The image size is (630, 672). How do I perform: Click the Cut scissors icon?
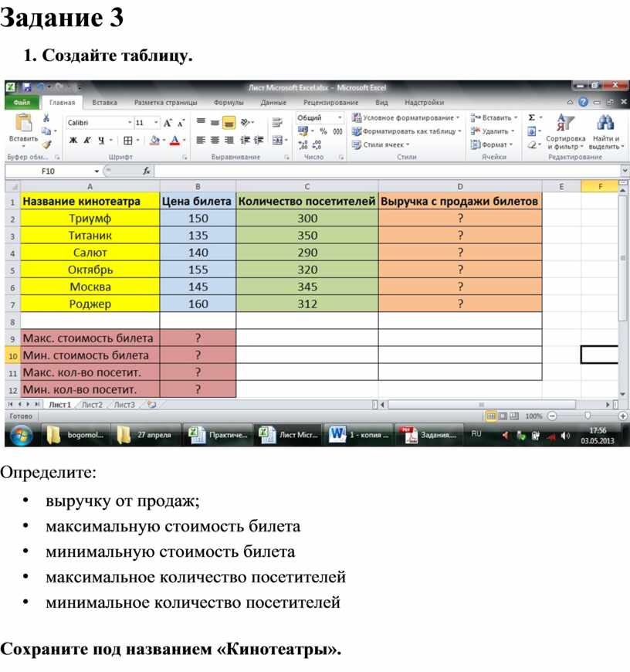coord(46,118)
